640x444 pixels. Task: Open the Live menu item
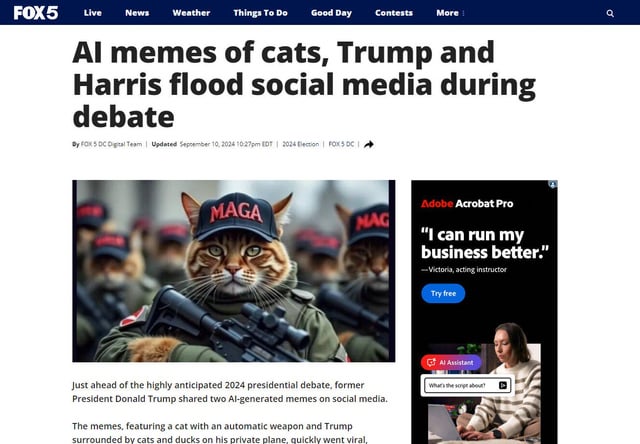[93, 13]
